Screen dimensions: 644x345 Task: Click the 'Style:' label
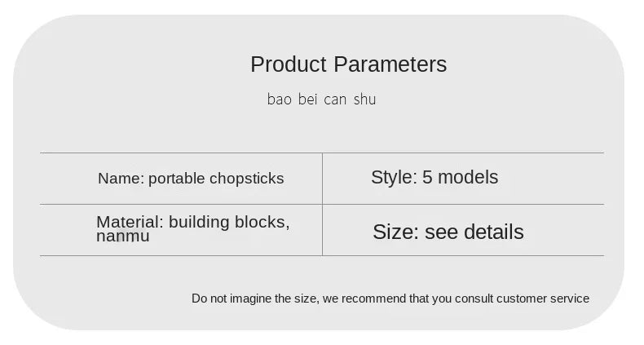click(394, 178)
